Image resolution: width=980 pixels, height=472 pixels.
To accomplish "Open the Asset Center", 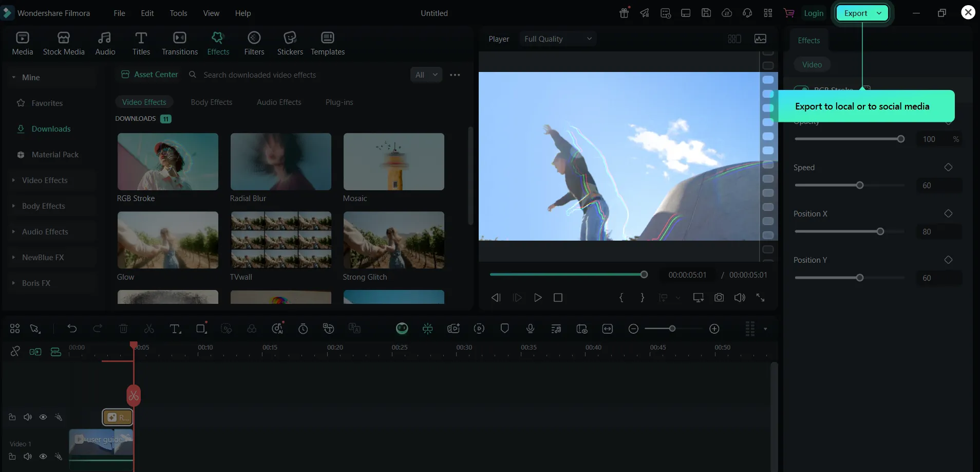I will (150, 75).
